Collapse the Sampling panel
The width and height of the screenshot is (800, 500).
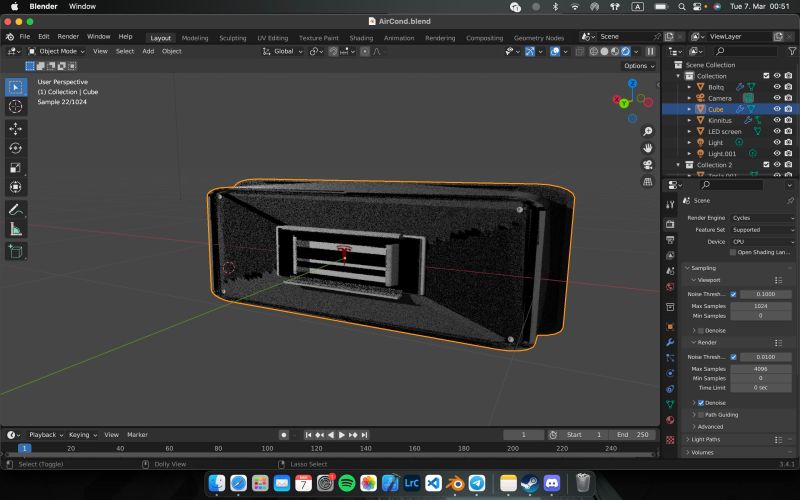tap(701, 268)
